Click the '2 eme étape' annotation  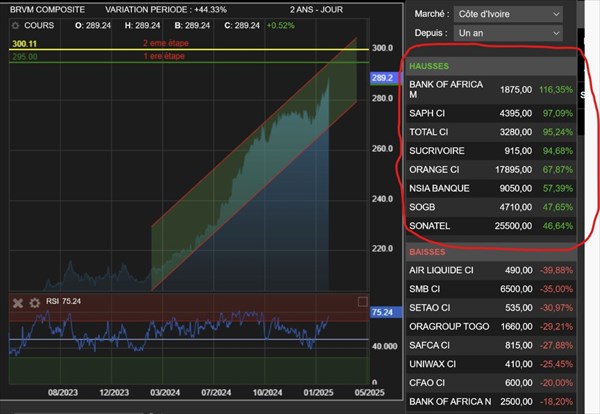(166, 43)
